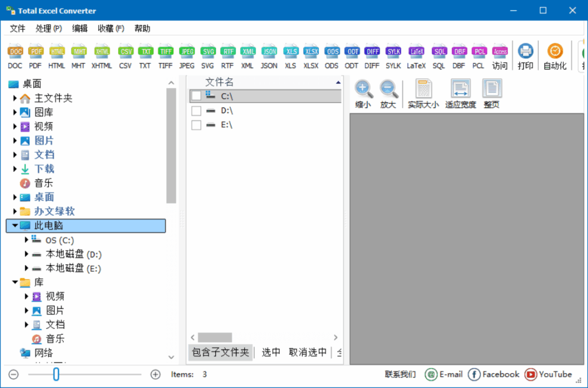Select the LaTeX conversion icon
The height and width of the screenshot is (388, 588).
[x=416, y=51]
